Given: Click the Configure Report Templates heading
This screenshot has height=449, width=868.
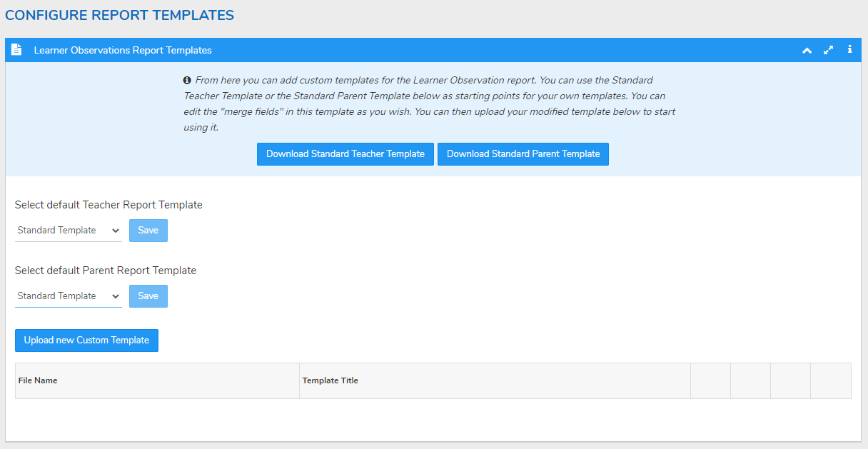Looking at the screenshot, I should 119,15.
